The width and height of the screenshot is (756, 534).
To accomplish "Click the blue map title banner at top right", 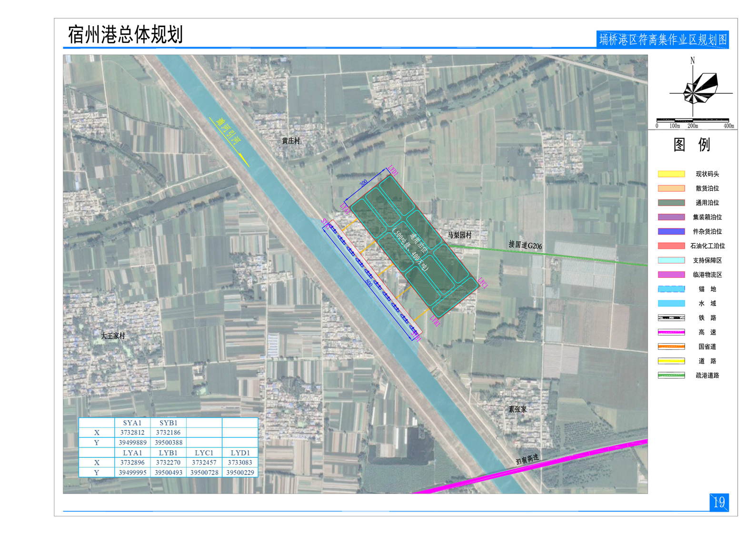I will 662,40.
